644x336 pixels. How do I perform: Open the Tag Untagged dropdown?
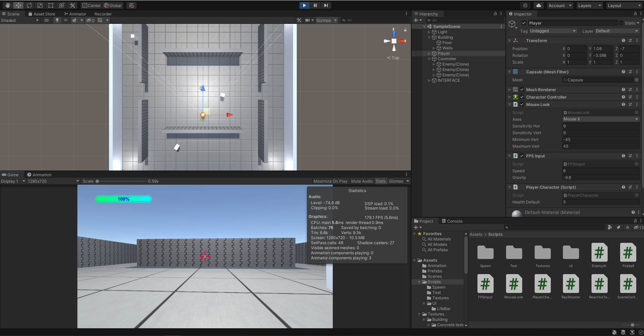553,31
